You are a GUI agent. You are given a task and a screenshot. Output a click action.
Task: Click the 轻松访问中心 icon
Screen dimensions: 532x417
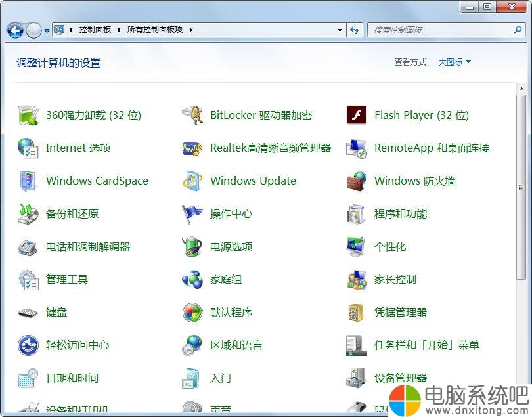tap(28, 345)
